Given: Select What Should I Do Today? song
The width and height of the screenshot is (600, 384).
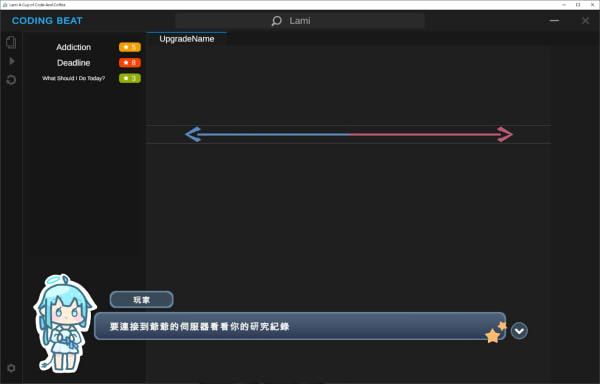Looking at the screenshot, I should click(x=73, y=78).
